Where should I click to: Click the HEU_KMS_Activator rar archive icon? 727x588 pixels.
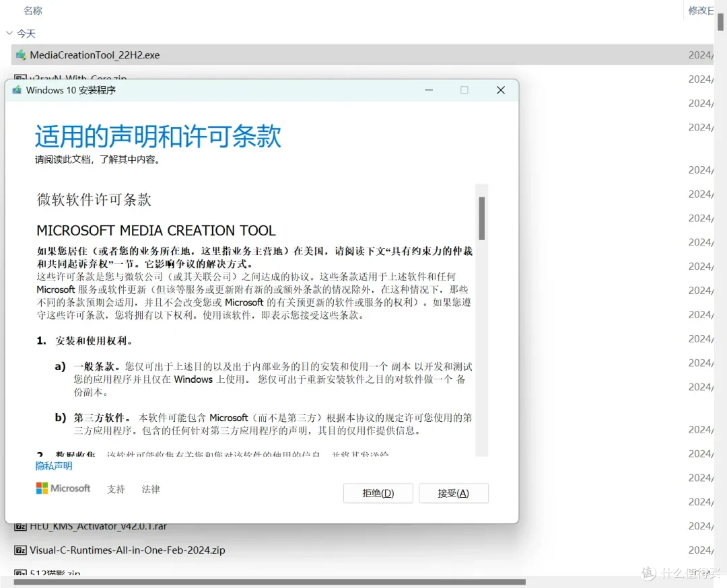pyautogui.click(x=20, y=527)
